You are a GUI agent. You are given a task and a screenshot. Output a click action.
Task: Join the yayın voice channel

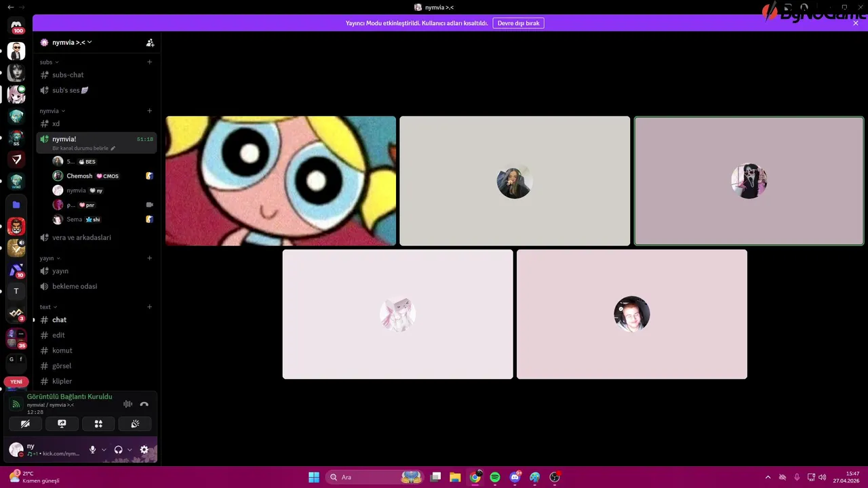coord(96,270)
